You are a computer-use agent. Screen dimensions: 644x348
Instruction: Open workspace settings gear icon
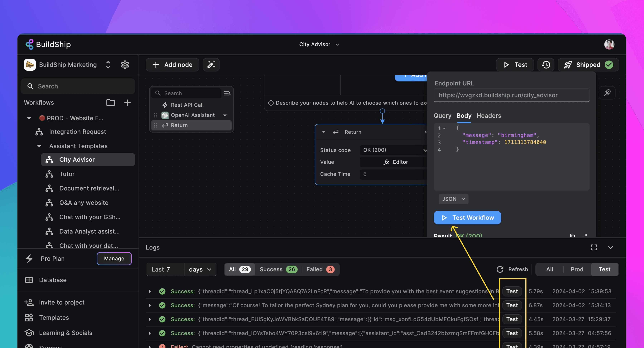pyautogui.click(x=125, y=65)
